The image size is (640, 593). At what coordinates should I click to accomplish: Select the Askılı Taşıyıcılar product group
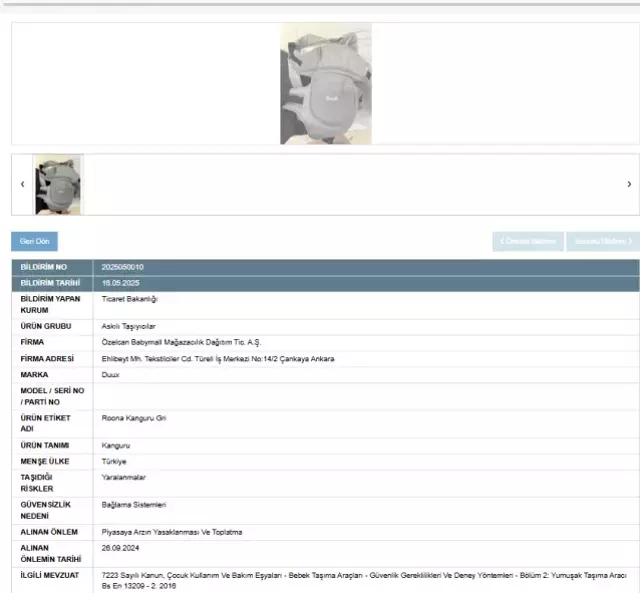click(129, 326)
